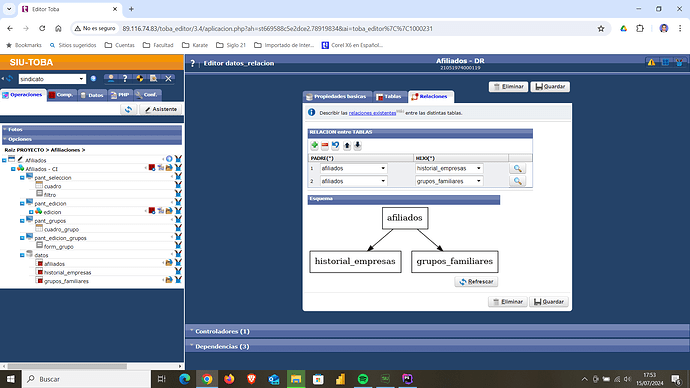Collapse the datos tree node

[22, 255]
